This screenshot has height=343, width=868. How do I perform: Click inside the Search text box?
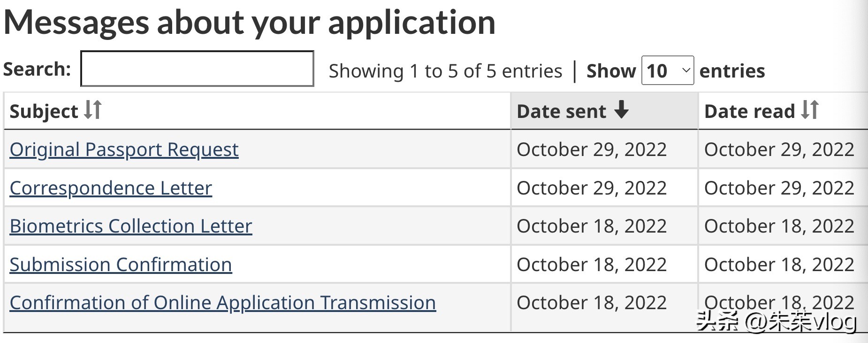pyautogui.click(x=197, y=69)
